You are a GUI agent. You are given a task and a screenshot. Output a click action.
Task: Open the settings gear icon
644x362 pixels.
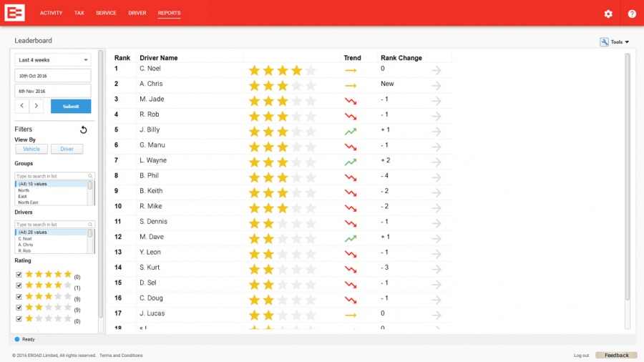[x=608, y=14]
